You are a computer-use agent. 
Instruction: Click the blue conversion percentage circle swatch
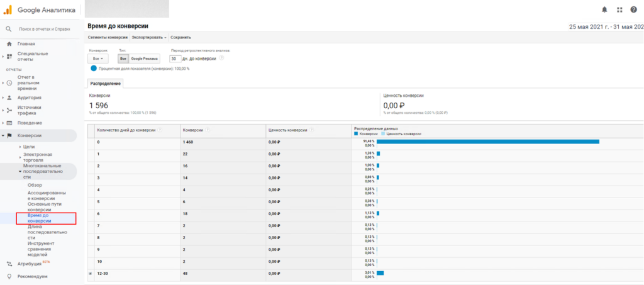[x=94, y=68]
